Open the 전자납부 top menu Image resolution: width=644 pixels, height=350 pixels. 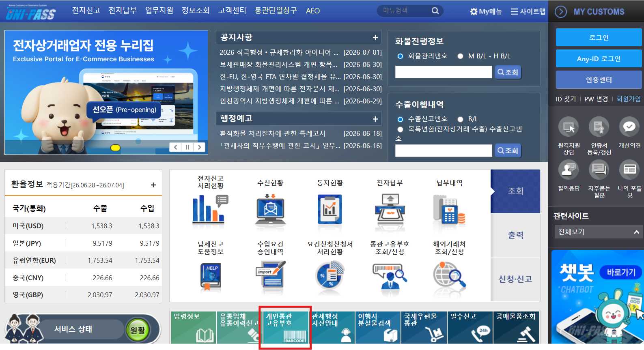123,11
